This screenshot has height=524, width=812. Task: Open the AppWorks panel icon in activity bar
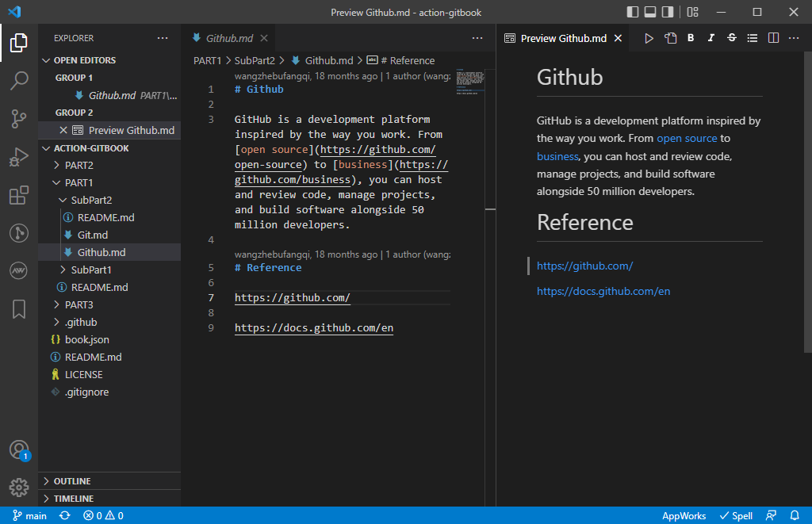19,271
